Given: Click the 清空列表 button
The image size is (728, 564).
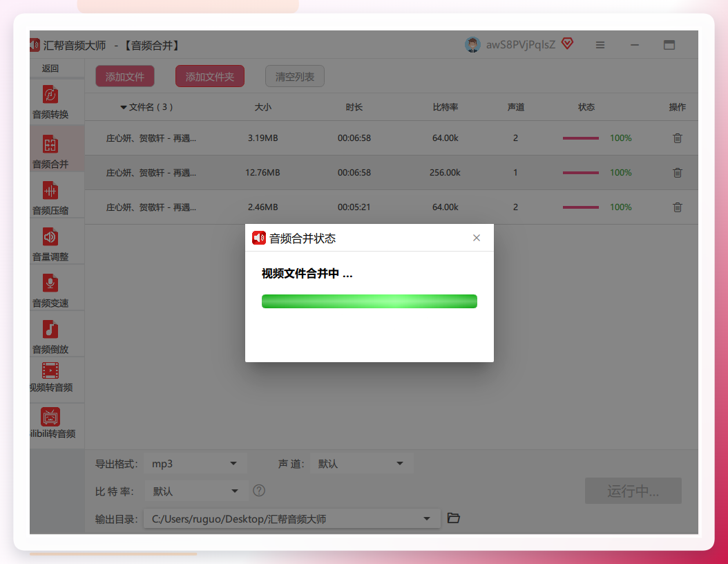Looking at the screenshot, I should tap(295, 76).
